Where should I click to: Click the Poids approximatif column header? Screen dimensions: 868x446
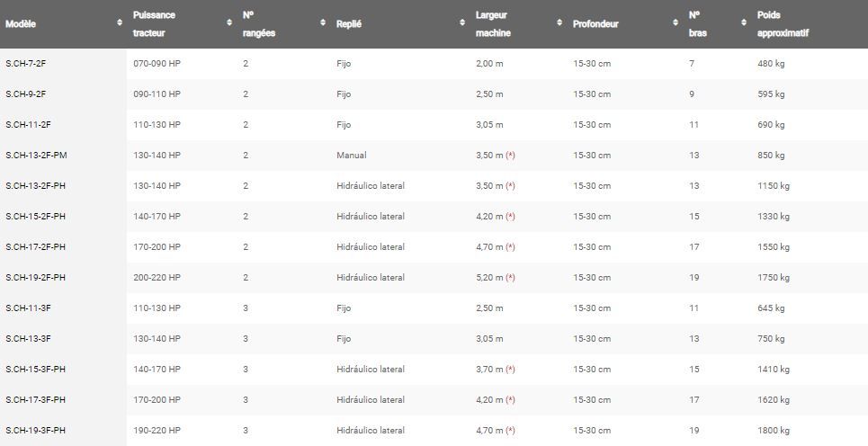[783, 24]
